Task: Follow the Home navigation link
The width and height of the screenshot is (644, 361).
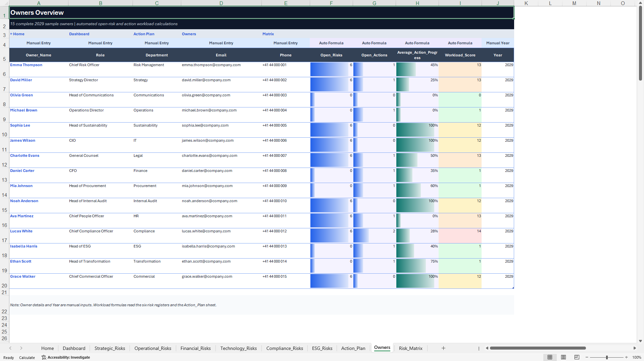Action: click(17, 34)
